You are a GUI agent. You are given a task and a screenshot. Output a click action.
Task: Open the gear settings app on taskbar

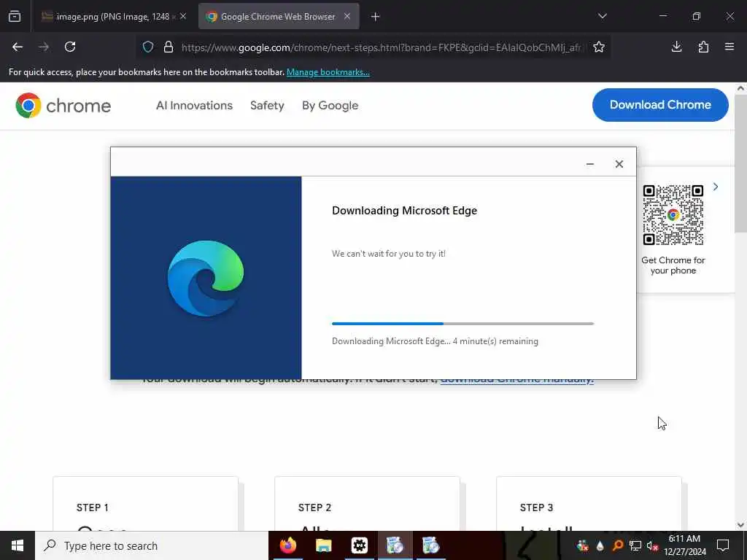[359, 545]
